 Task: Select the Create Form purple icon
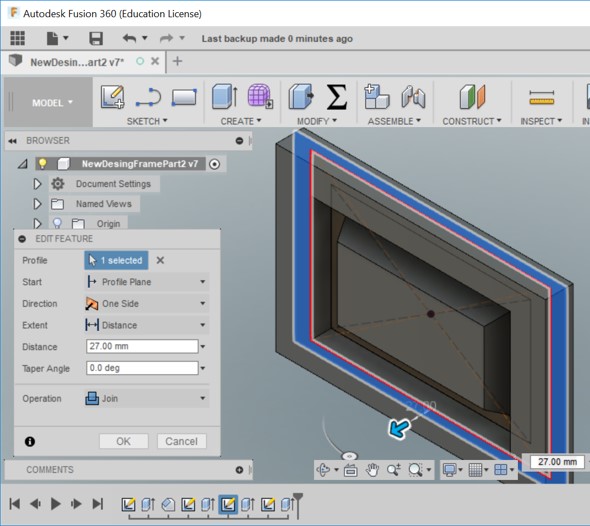tap(260, 96)
